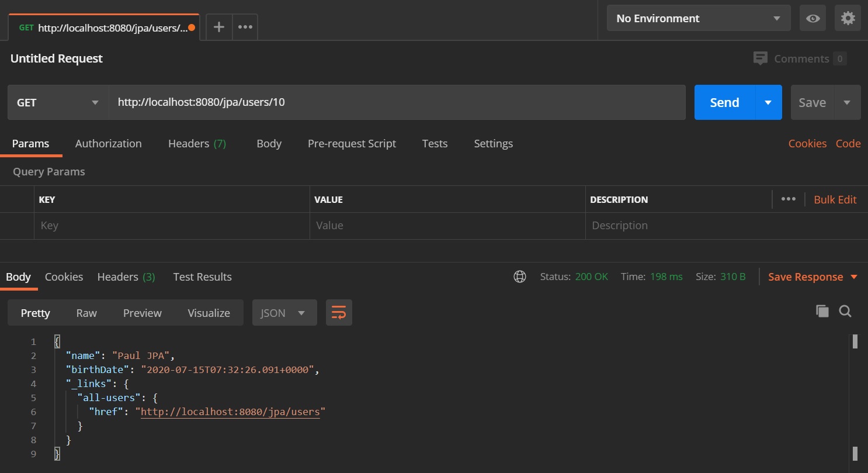The image size is (868, 473).
Task: Open a new request tab with plus icon
Action: coord(219,27)
